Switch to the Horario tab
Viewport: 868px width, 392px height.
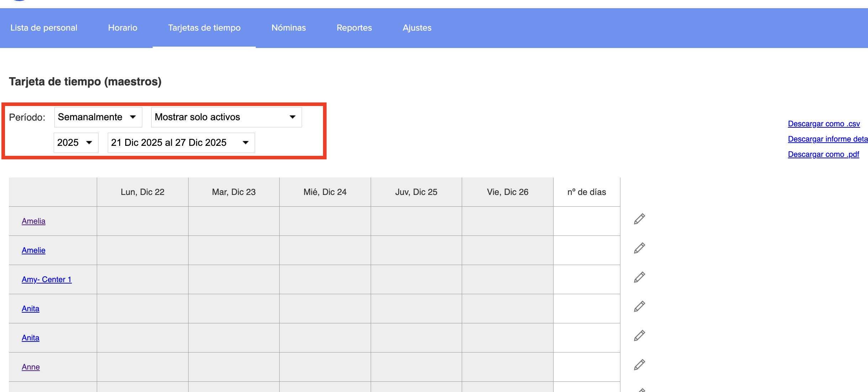pos(123,28)
